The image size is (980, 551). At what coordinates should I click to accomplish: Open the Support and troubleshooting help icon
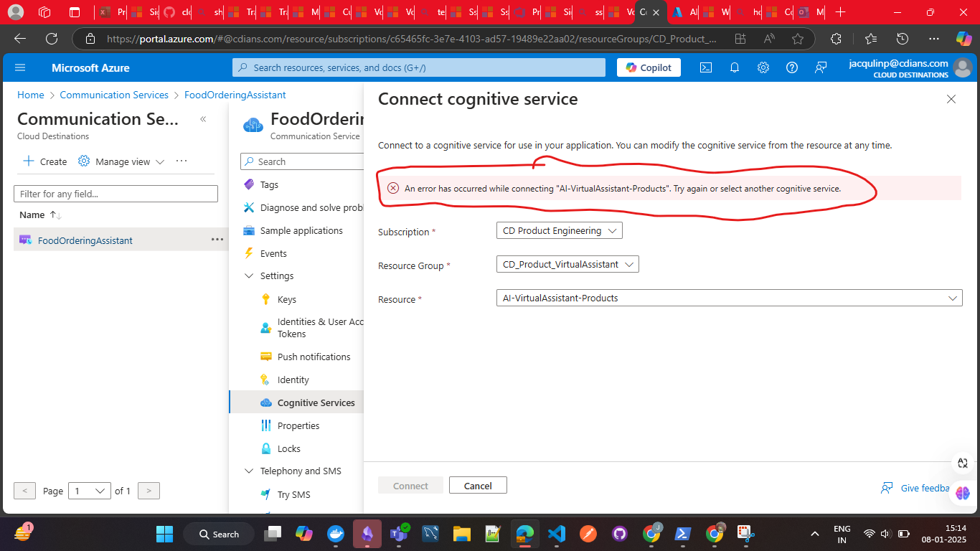point(792,67)
